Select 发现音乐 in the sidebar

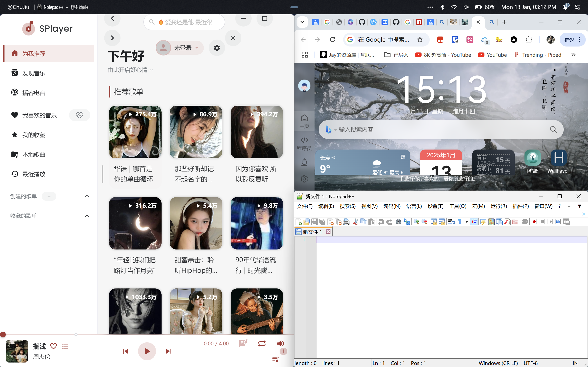tap(49, 73)
